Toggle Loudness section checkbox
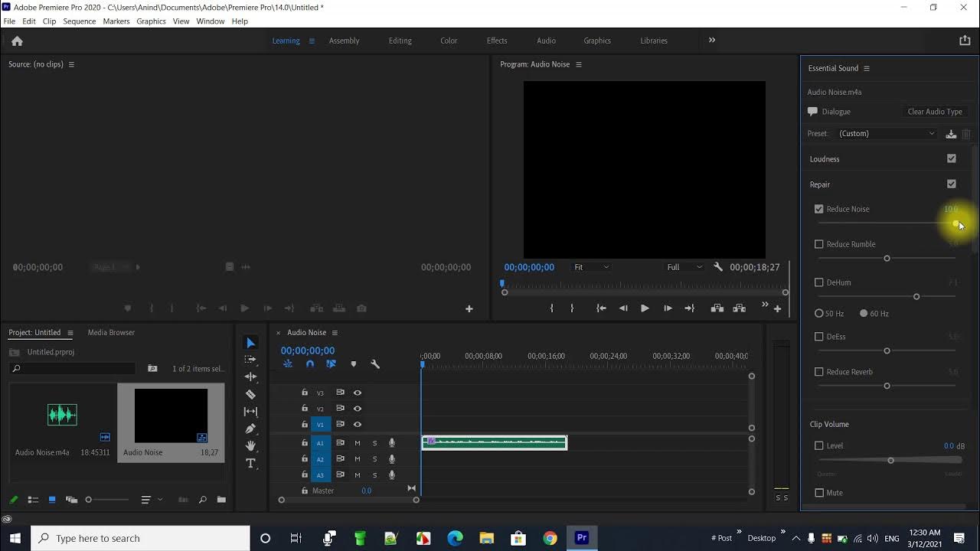This screenshot has height=551, width=980. 952,159
